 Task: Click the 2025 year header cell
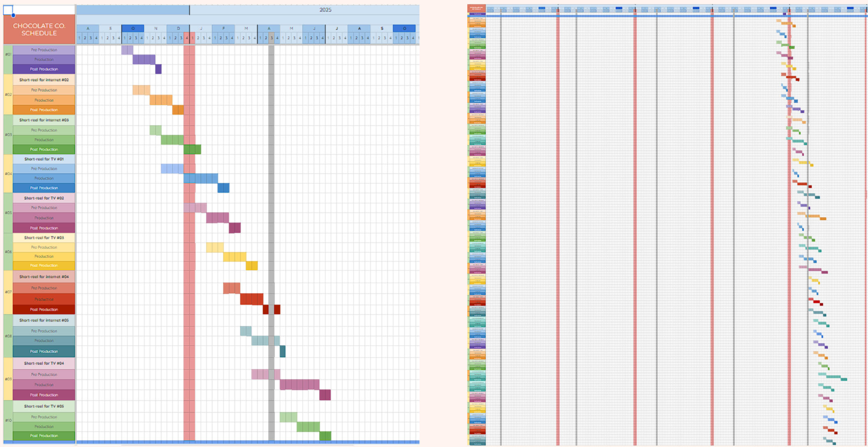325,10
